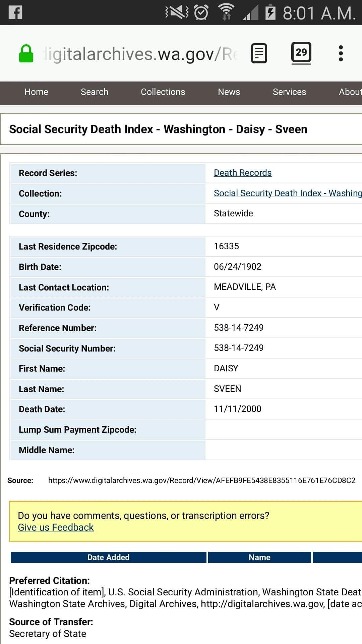362x644 pixels.
Task: Tap the browser address bar URL
Action: coord(141,54)
